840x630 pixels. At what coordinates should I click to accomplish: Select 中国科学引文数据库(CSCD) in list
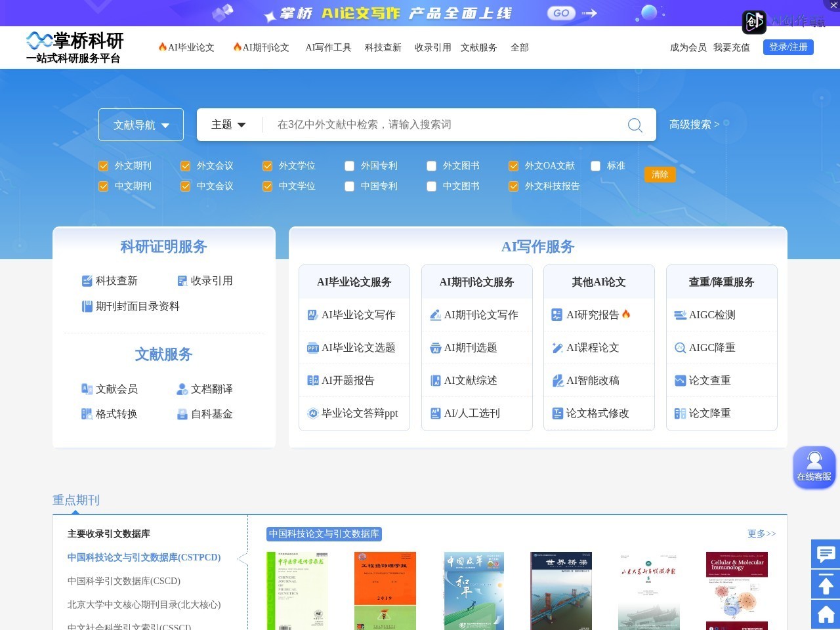[124, 581]
